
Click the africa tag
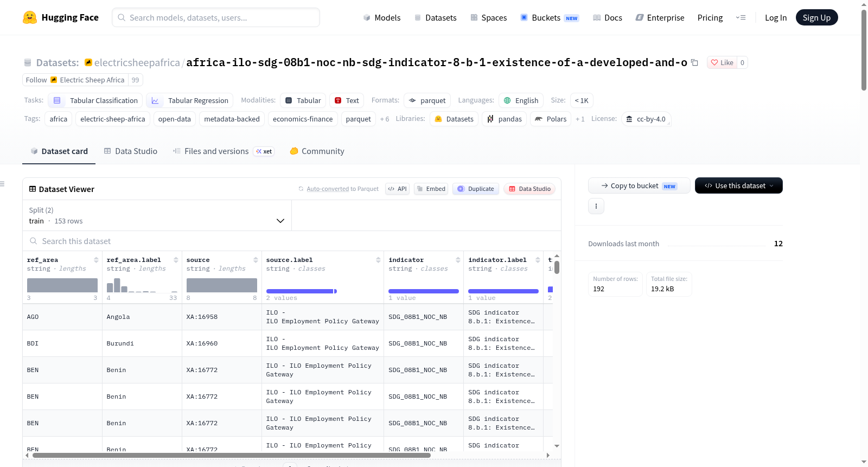click(x=59, y=119)
